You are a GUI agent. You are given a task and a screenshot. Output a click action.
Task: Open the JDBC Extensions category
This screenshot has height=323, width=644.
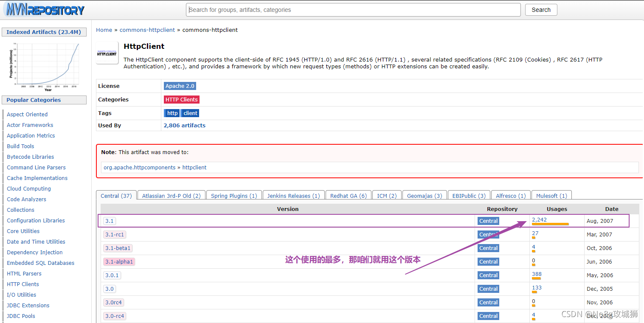28,305
